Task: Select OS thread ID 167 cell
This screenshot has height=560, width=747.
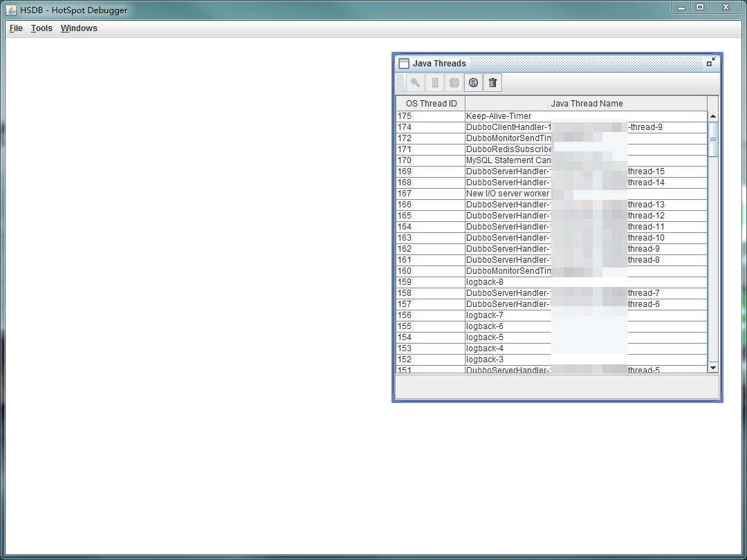Action: pos(431,194)
